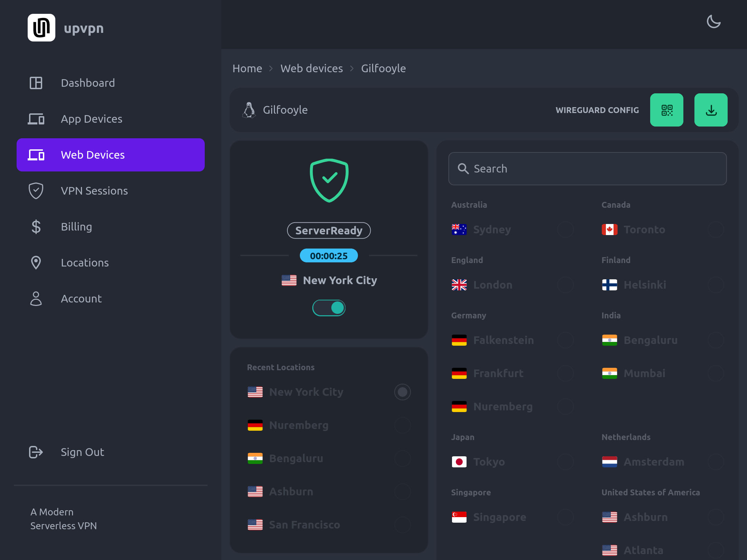Click the Billing dollar icon
The height and width of the screenshot is (560, 747).
coord(36,227)
